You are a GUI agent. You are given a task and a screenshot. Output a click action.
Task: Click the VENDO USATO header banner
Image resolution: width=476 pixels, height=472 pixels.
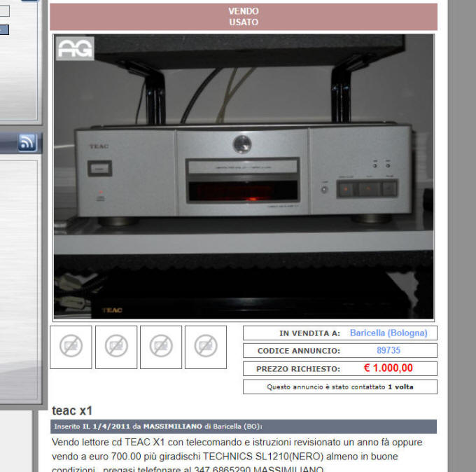244,17
